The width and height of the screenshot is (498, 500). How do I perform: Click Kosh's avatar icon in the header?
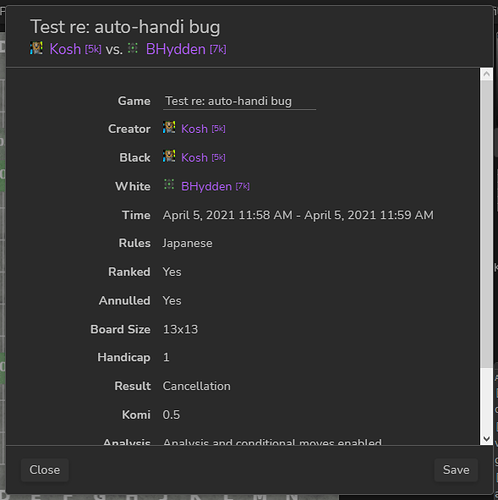[x=36, y=48]
